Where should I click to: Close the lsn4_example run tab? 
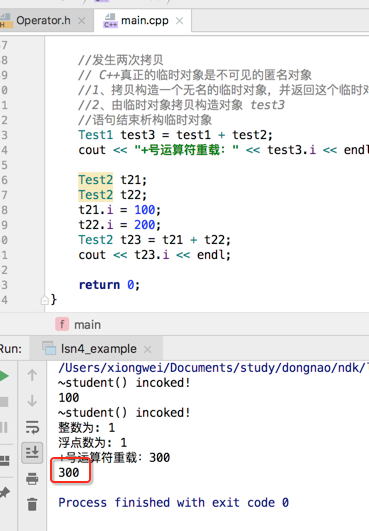click(x=147, y=349)
